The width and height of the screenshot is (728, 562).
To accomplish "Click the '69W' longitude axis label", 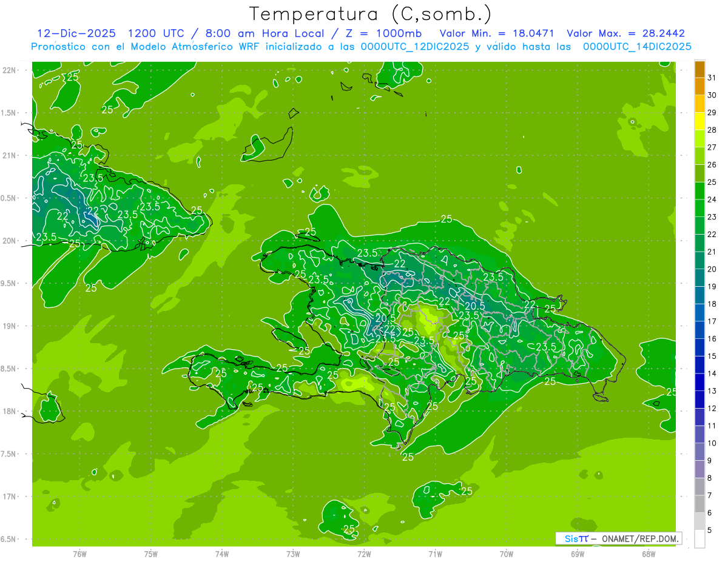I will (x=578, y=554).
